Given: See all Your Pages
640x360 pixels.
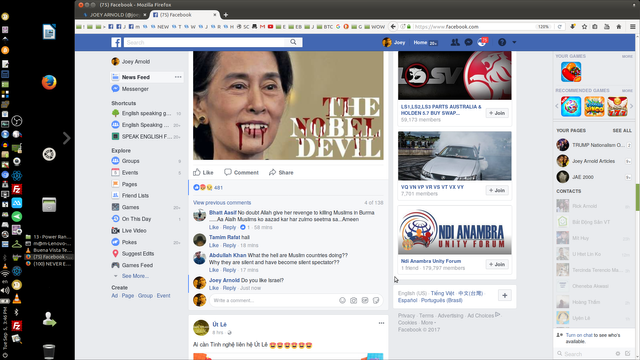Looking at the screenshot, I should 622,131.
